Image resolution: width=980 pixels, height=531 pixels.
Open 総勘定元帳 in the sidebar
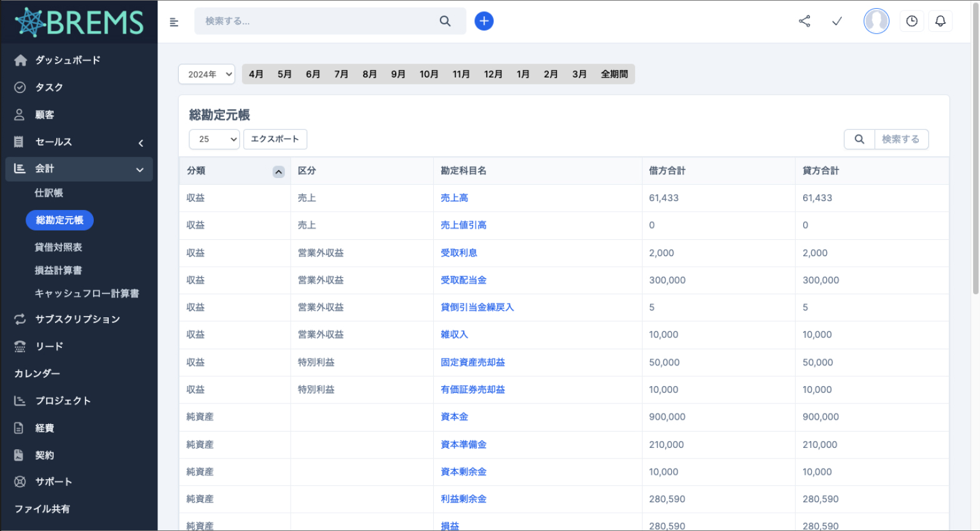point(59,220)
